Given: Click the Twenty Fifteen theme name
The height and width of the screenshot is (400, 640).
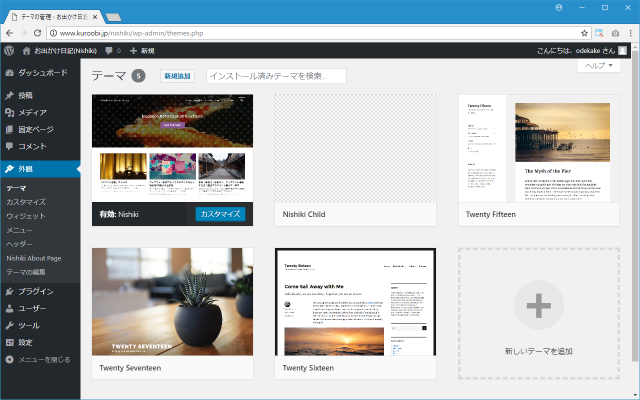Looking at the screenshot, I should 491,214.
